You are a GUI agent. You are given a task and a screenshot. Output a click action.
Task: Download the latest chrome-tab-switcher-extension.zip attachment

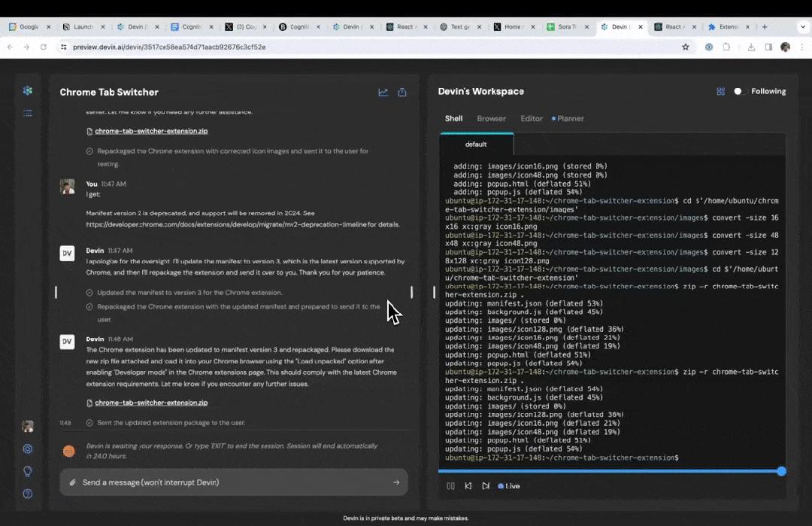[151, 403]
